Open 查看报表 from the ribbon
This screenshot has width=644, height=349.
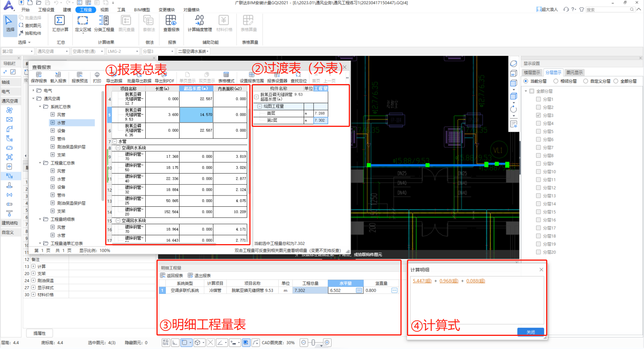click(x=171, y=20)
